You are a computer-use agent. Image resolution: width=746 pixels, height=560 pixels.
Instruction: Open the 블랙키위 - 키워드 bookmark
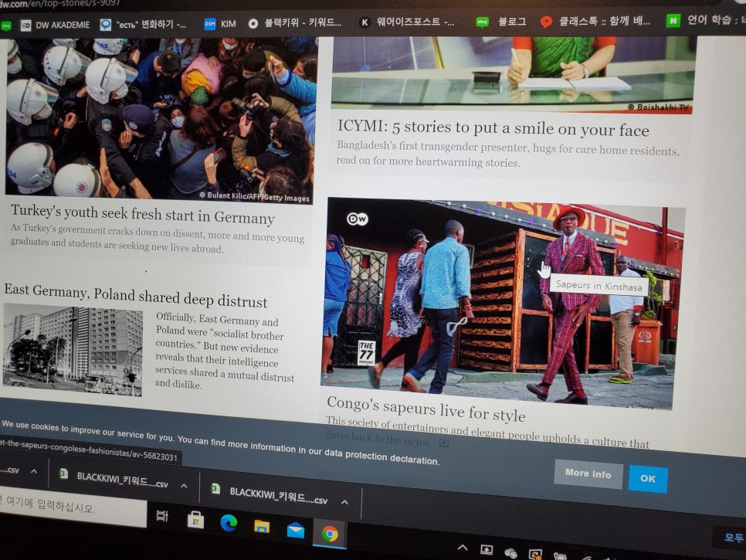[x=295, y=23]
